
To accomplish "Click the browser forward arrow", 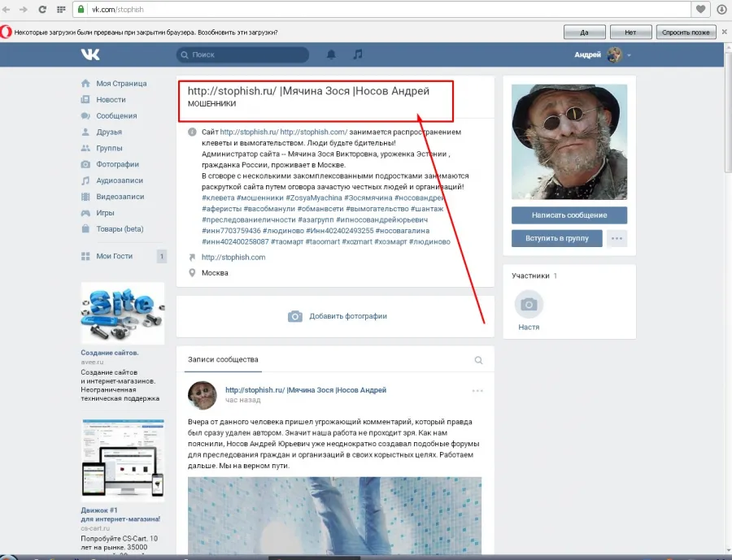I will [24, 9].
